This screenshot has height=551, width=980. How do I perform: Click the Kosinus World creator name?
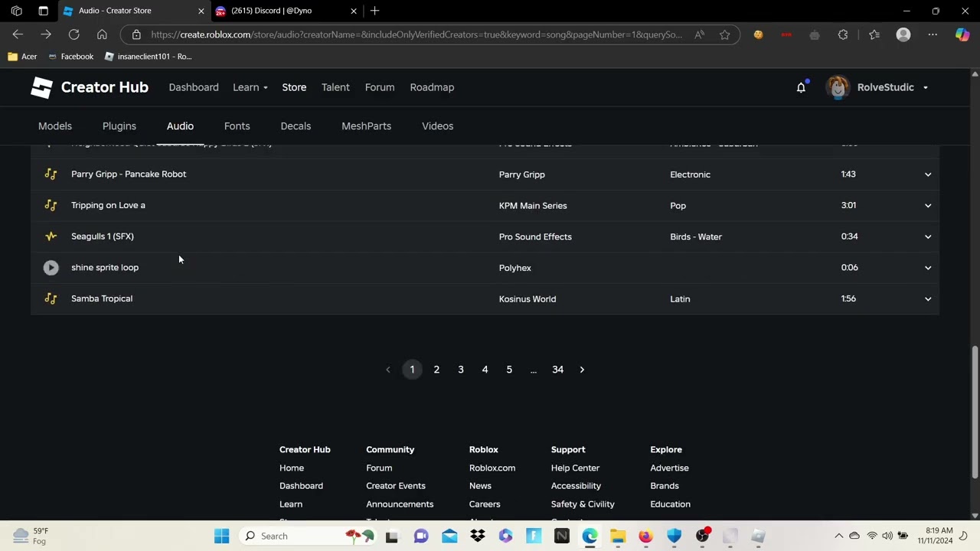528,299
